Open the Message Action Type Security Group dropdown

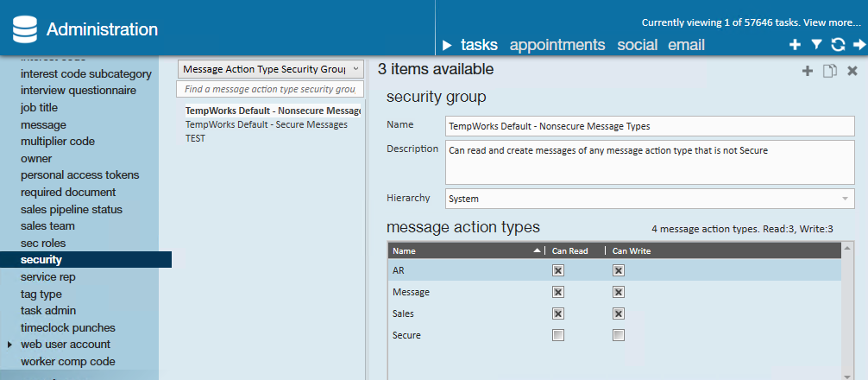tap(270, 68)
